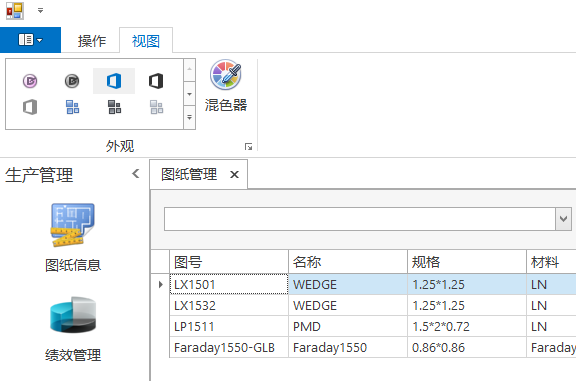Screen dimensions: 576x381
Task: Expand the full skin gallery dropdown
Action: point(190,117)
